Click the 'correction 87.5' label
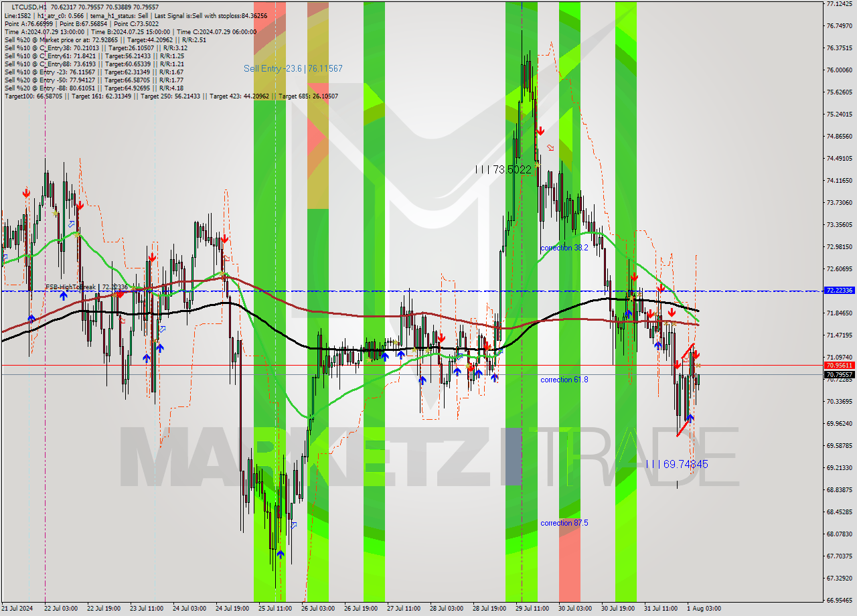 [564, 523]
